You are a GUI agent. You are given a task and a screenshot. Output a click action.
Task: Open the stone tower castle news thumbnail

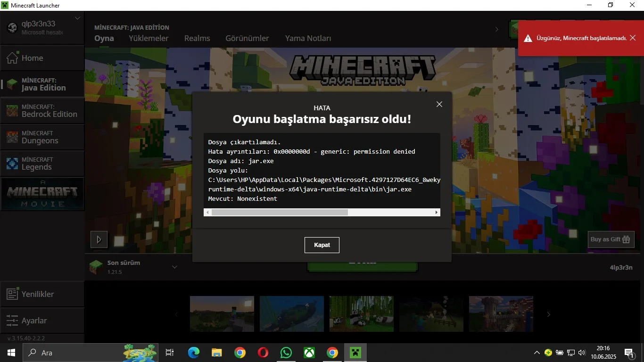pos(501,314)
